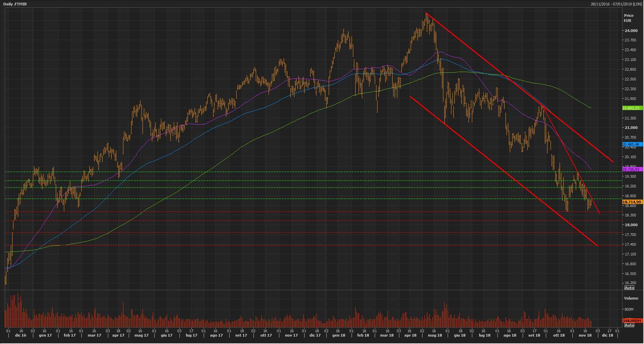Click the dic 18 month label on time axis
The image size is (644, 344).
[607, 335]
